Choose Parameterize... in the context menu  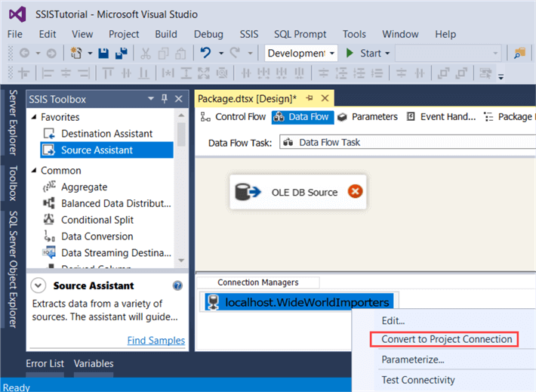pos(413,360)
